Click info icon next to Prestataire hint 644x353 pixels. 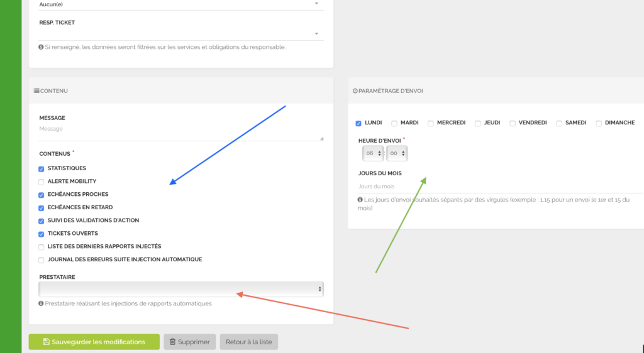[41, 303]
